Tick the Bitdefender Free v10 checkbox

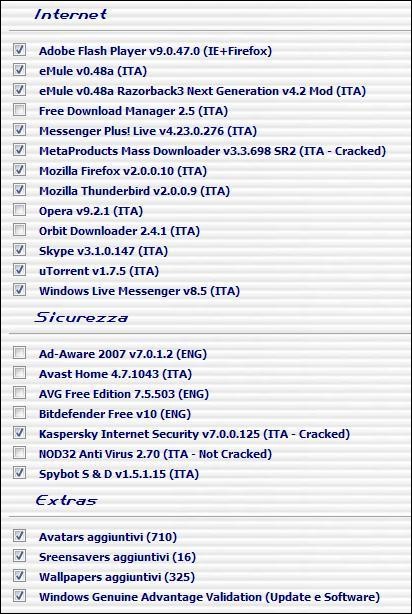click(x=19, y=413)
